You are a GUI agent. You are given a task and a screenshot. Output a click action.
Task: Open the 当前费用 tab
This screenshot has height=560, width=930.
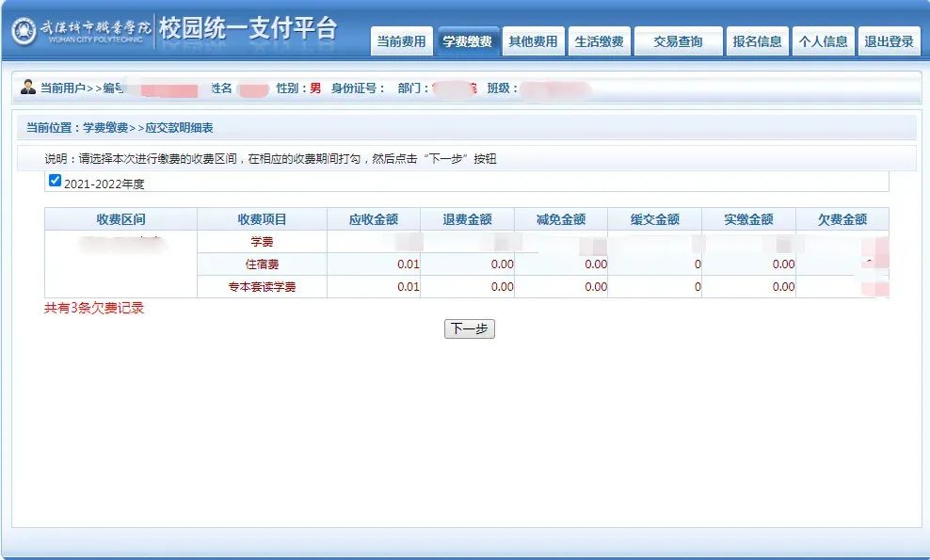[x=401, y=41]
